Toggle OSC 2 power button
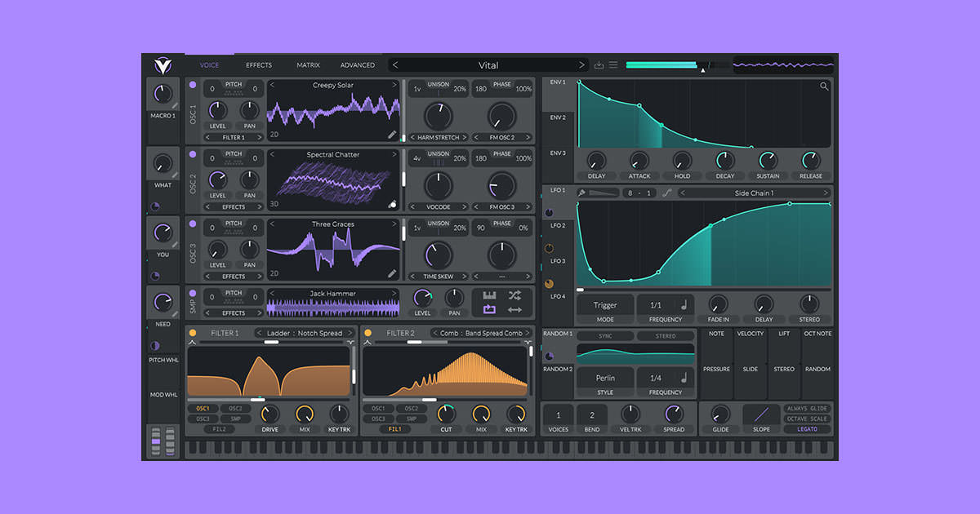 [x=193, y=154]
